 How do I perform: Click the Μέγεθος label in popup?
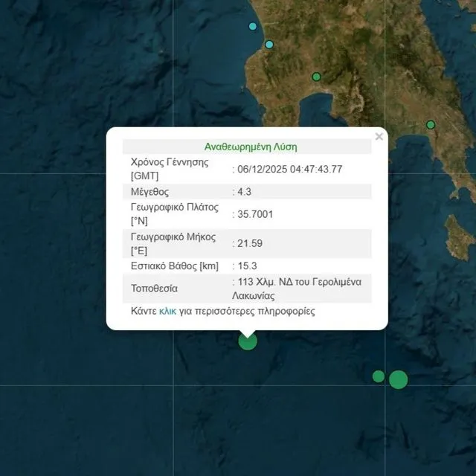pyautogui.click(x=149, y=192)
